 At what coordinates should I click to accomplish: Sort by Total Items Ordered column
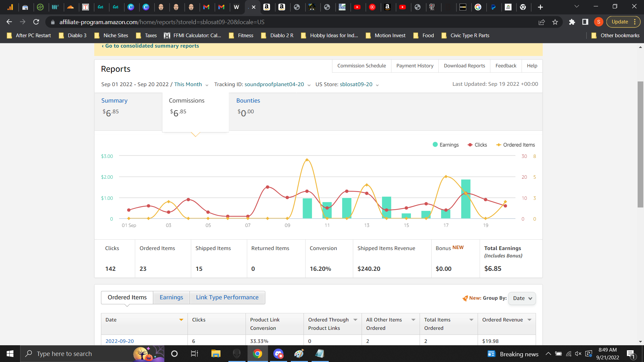(x=471, y=320)
